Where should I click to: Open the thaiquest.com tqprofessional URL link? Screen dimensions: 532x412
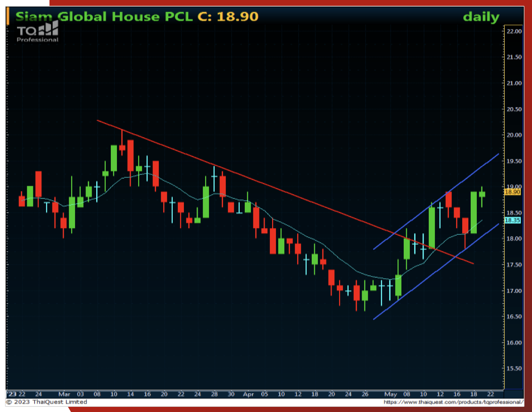pos(454,402)
